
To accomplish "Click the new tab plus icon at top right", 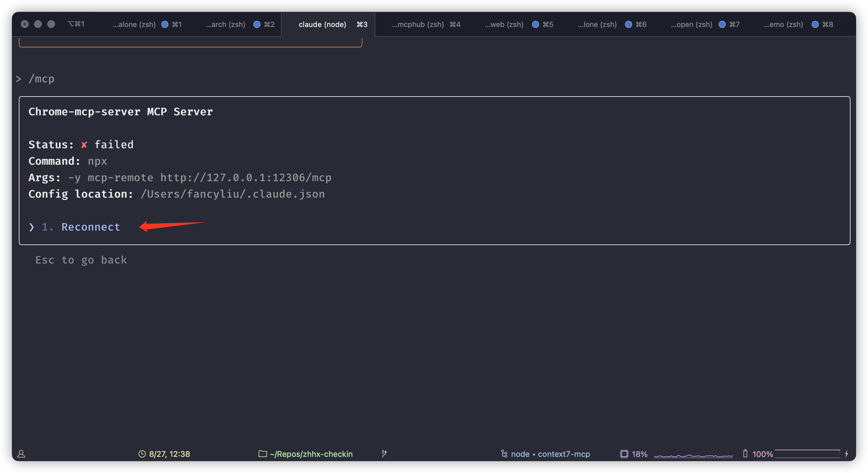I will [x=849, y=24].
